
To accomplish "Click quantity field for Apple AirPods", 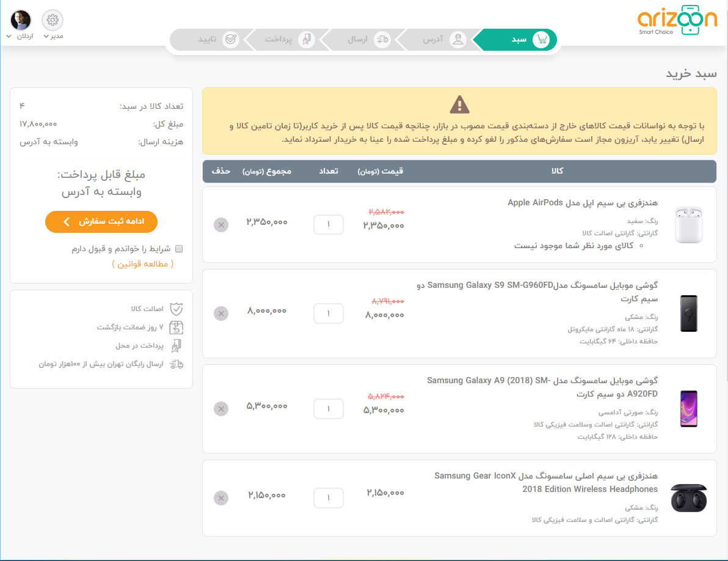I will (x=328, y=225).
